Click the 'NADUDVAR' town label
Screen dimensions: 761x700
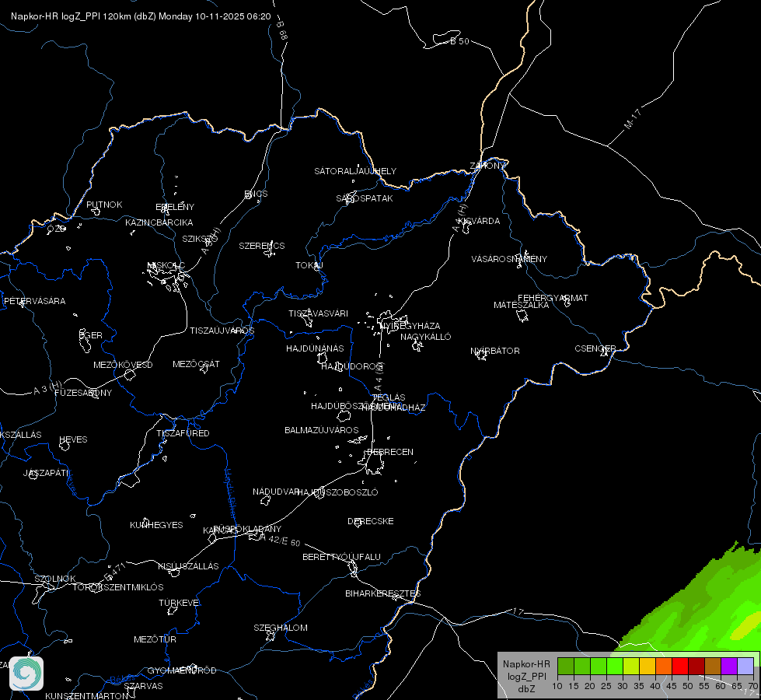click(x=276, y=492)
